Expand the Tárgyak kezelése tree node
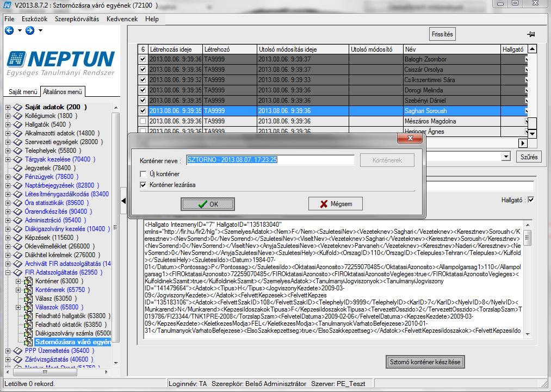This screenshot has width=551, height=392. [x=8, y=159]
